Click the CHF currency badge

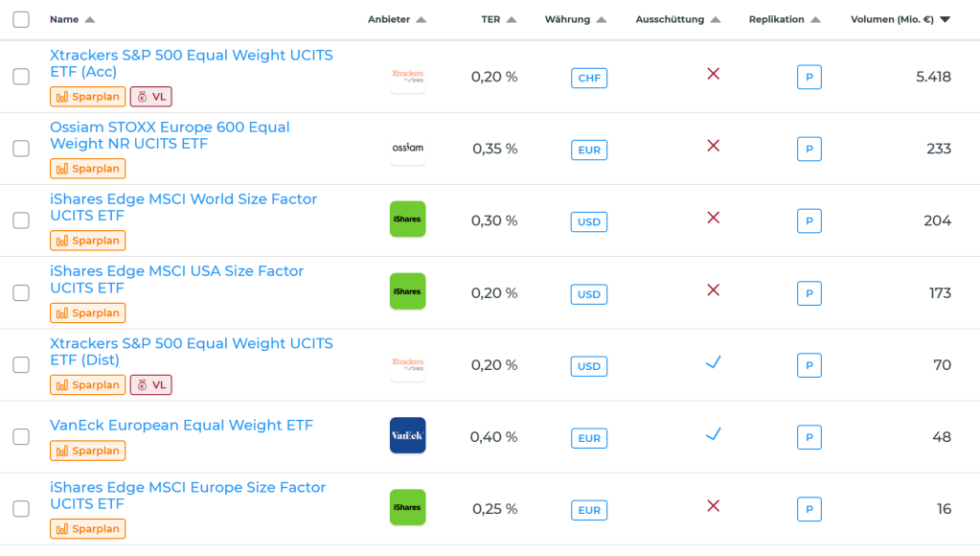(589, 78)
